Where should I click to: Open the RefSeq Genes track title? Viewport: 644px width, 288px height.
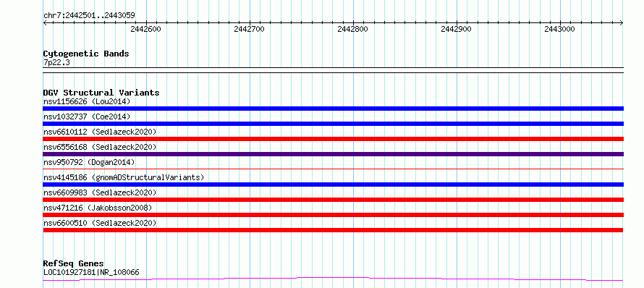pos(73,264)
